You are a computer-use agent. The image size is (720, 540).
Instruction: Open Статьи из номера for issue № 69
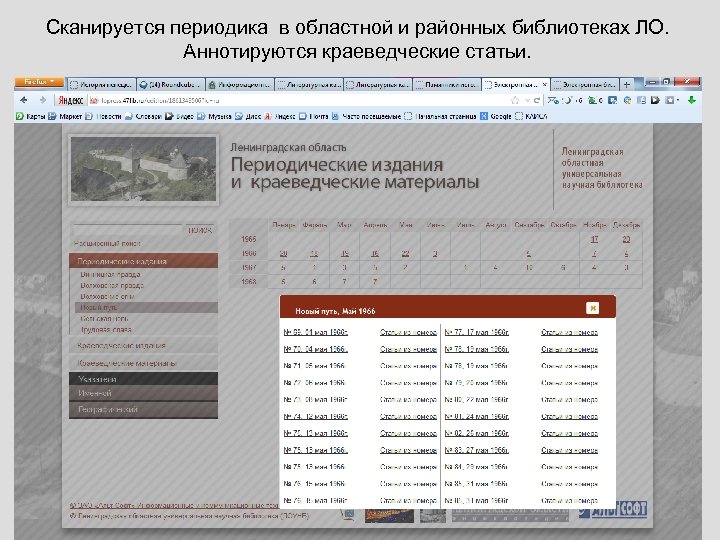point(408,332)
